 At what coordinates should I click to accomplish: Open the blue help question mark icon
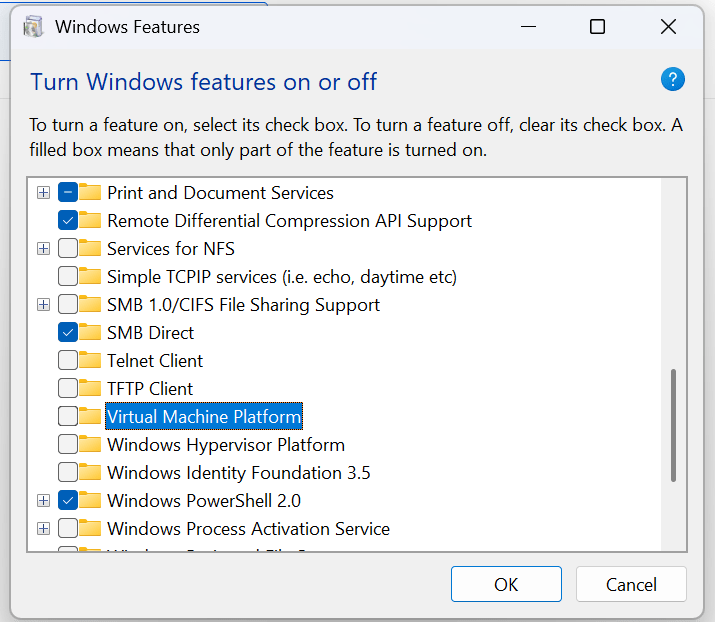click(x=673, y=80)
